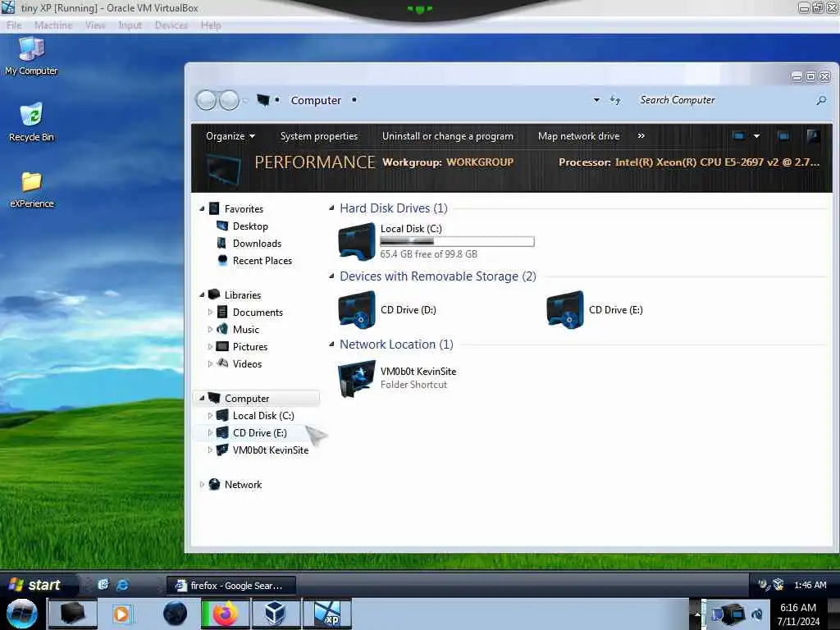Open the address bar history dropdown arrow
840x630 pixels.
(x=596, y=100)
